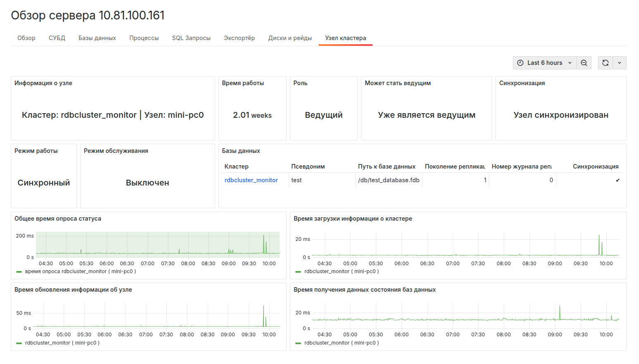Open the refresh interval dropdown arrow
The height and width of the screenshot is (364, 639).
click(619, 63)
